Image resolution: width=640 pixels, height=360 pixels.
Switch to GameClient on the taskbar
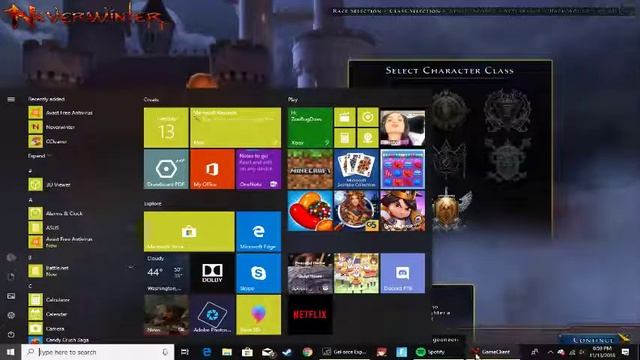[x=492, y=352]
